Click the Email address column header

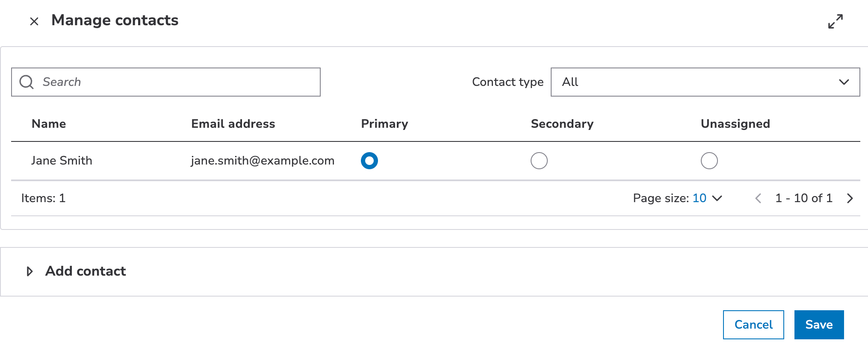(233, 124)
